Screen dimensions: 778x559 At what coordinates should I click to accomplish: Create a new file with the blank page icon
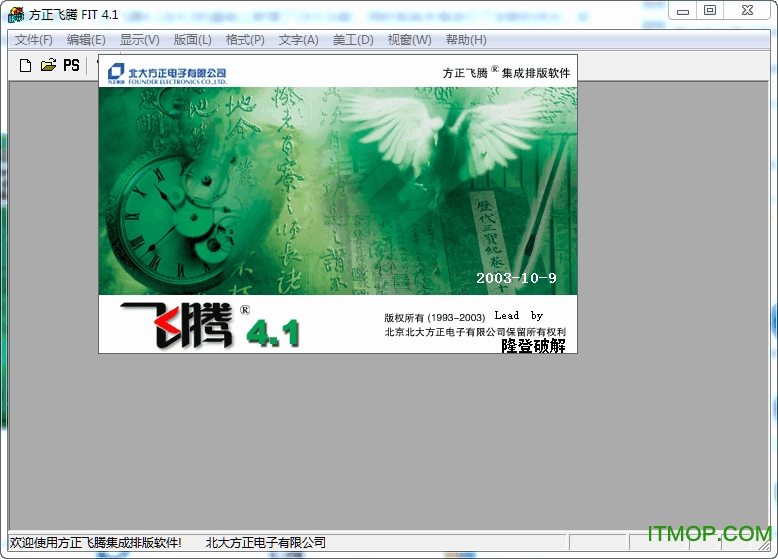26,65
